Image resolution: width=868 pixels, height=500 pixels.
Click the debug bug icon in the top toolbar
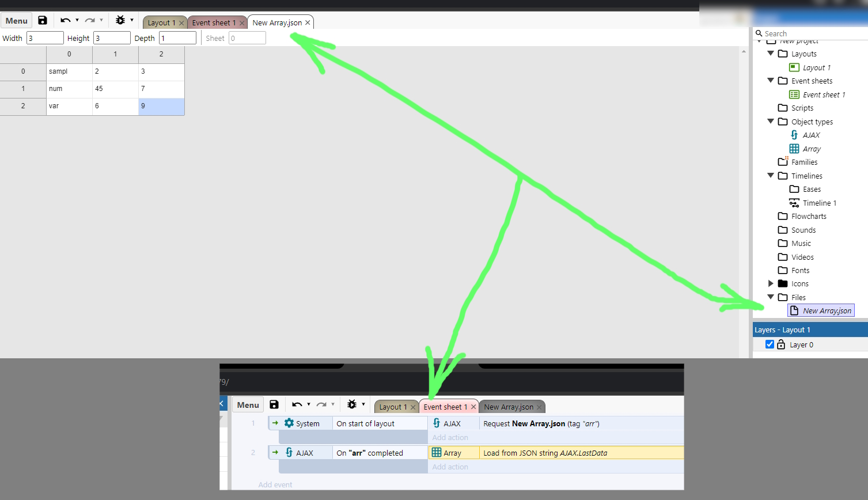click(x=120, y=20)
